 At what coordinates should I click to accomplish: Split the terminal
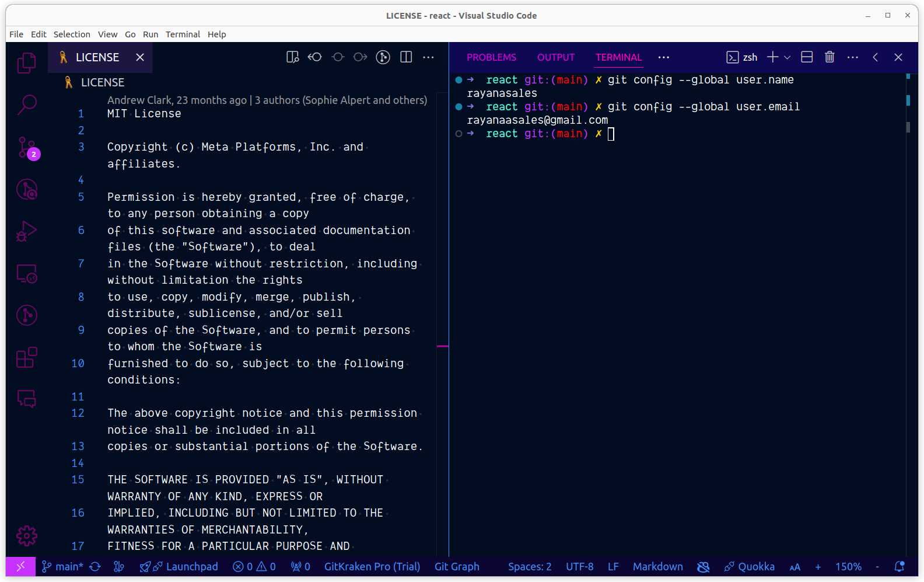point(807,57)
